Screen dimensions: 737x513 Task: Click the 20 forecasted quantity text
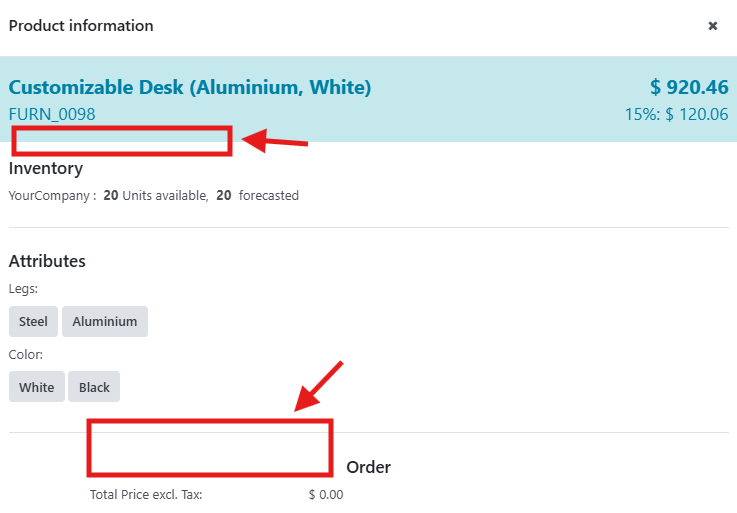(257, 196)
